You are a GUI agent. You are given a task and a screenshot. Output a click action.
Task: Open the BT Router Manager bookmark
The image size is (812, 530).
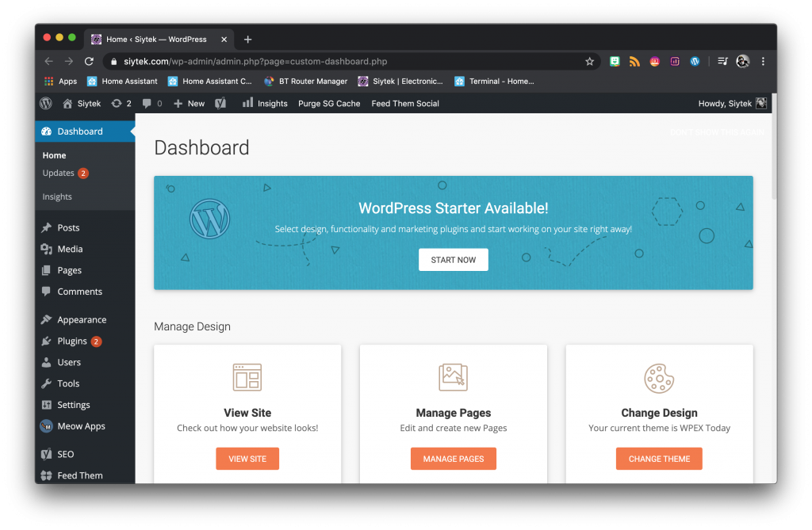(305, 82)
